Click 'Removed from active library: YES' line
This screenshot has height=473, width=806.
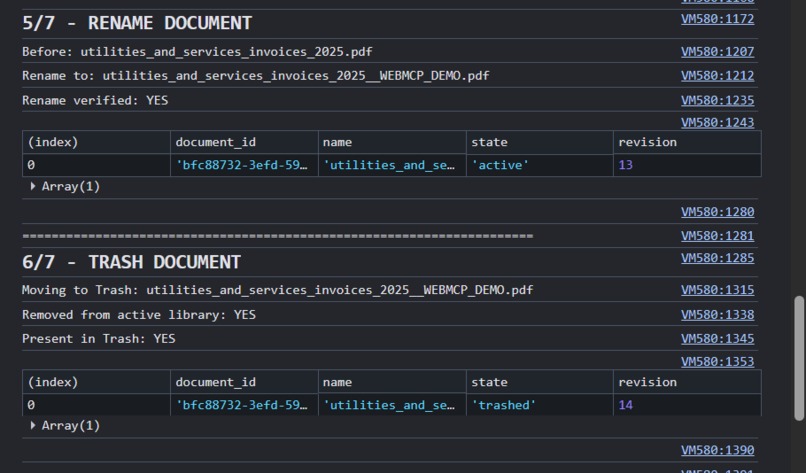[139, 315]
